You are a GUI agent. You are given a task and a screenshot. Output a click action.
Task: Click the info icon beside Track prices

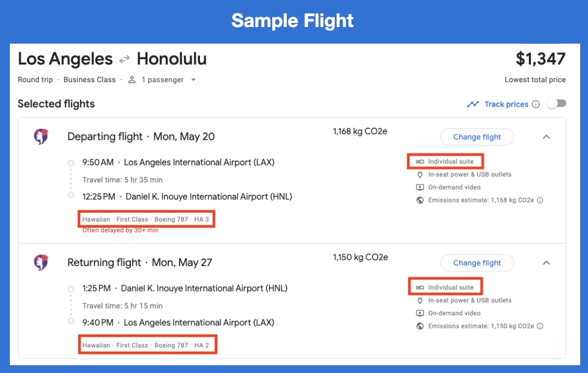pyautogui.click(x=537, y=104)
